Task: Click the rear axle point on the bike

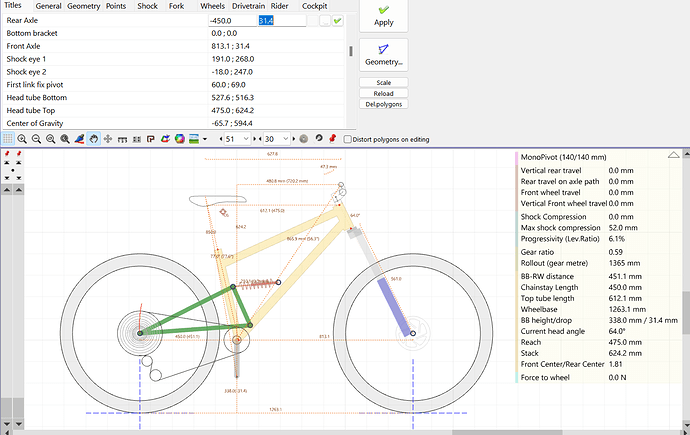Action: (x=140, y=333)
